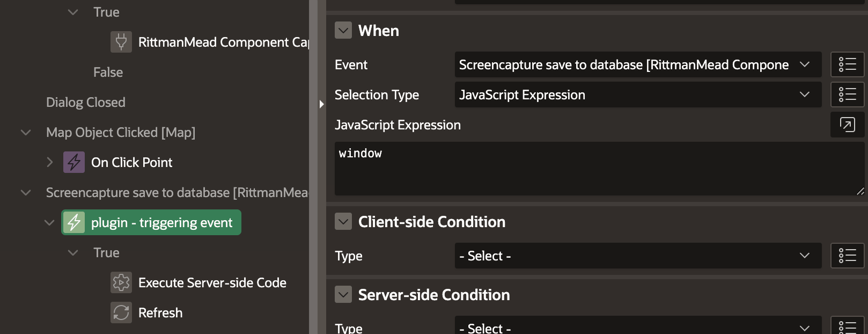
Task: Select the Execute Server-side Code gear icon
Action: (x=121, y=282)
